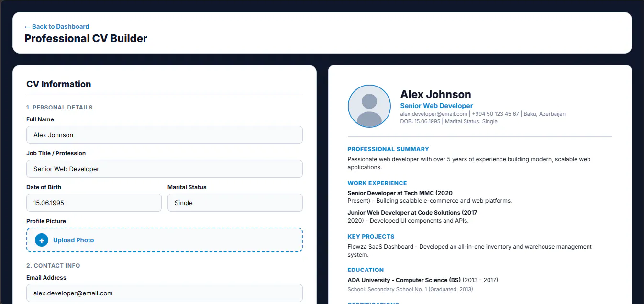Click "Senior Developer at Tech MMC" entry
The width and height of the screenshot is (644, 304).
[x=430, y=197]
